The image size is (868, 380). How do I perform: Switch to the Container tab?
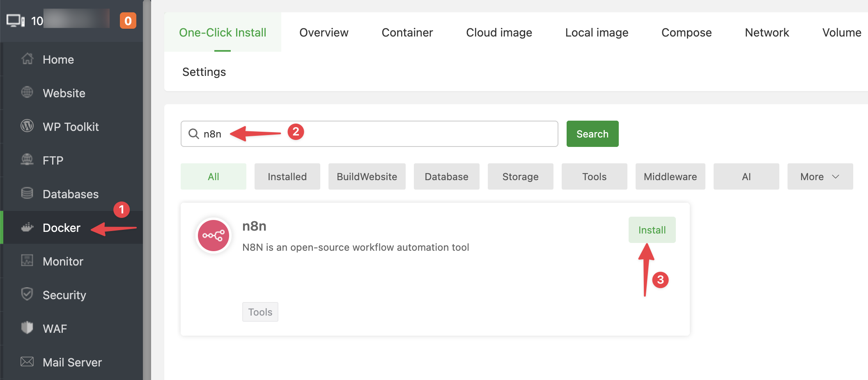pyautogui.click(x=407, y=32)
